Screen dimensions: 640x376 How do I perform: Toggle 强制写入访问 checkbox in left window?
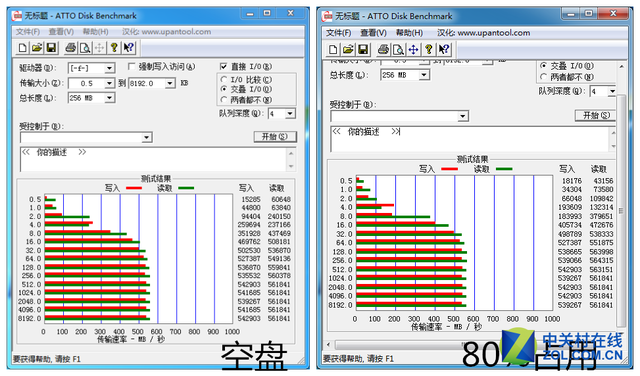click(131, 66)
